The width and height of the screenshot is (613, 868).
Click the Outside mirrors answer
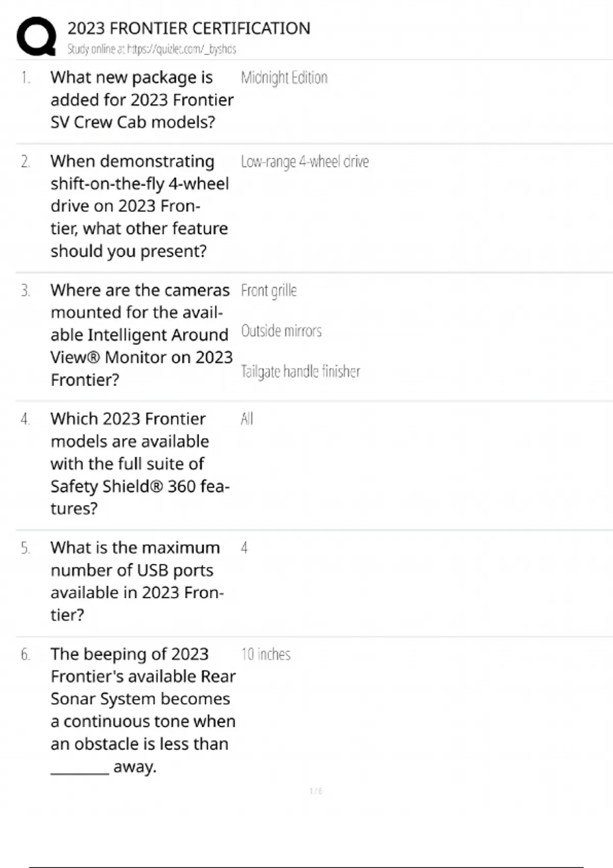click(281, 331)
